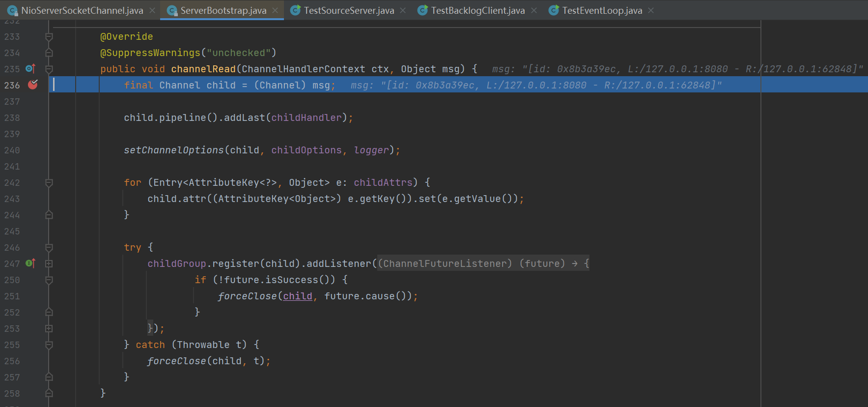Close the TestEventLoop.java tab
This screenshot has width=868, height=407.
[x=651, y=10]
